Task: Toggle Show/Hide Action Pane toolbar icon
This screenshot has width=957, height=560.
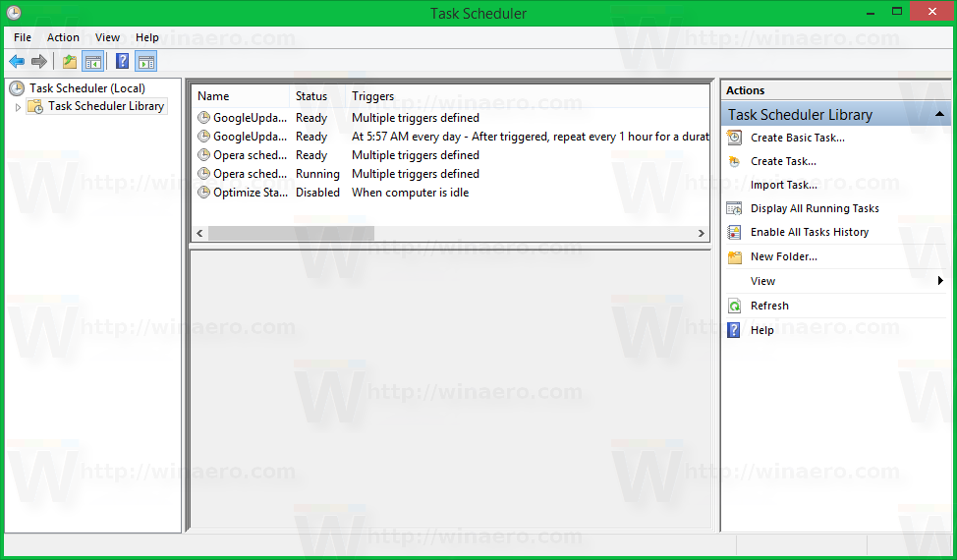Action: (146, 61)
